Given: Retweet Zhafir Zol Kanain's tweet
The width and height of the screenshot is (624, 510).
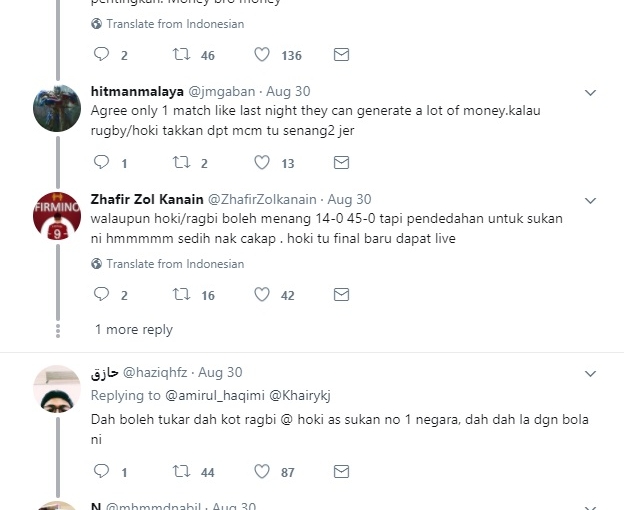Looking at the screenshot, I should (x=181, y=294).
